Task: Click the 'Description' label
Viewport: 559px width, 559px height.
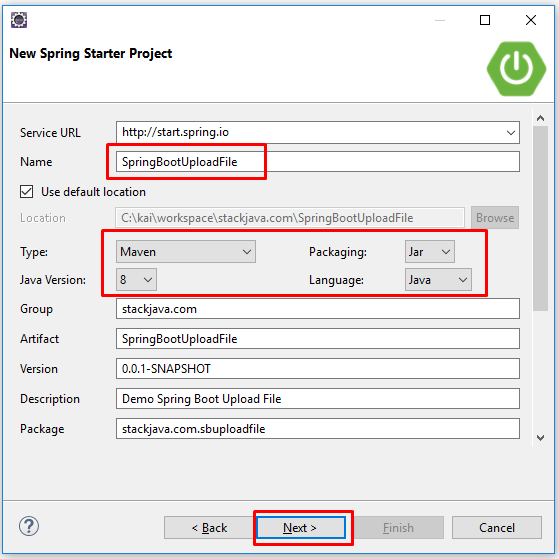Action: coord(50,399)
